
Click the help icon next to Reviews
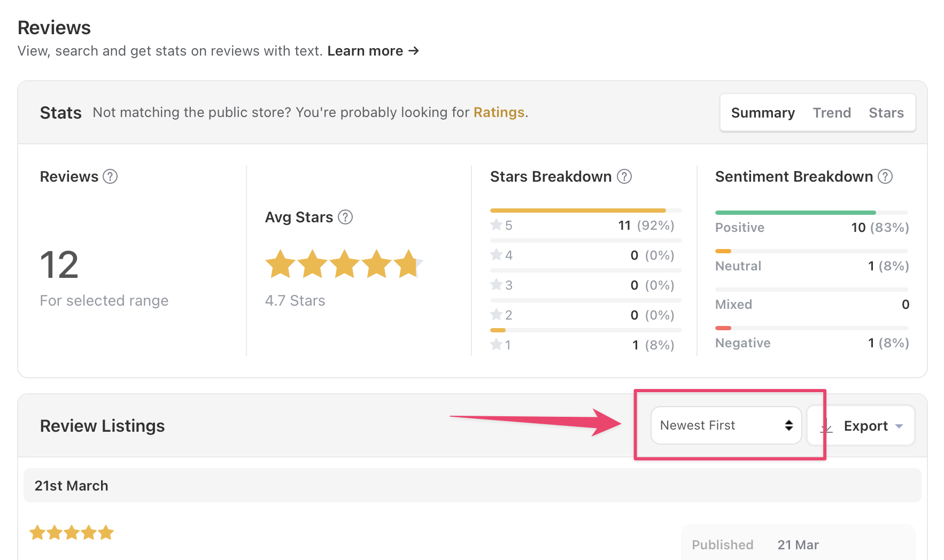(110, 176)
